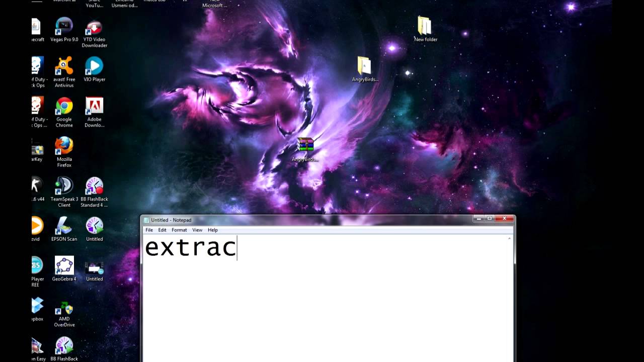Open the Notepad Edit menu
Image resolution: width=644 pixels, height=362 pixels.
[162, 230]
